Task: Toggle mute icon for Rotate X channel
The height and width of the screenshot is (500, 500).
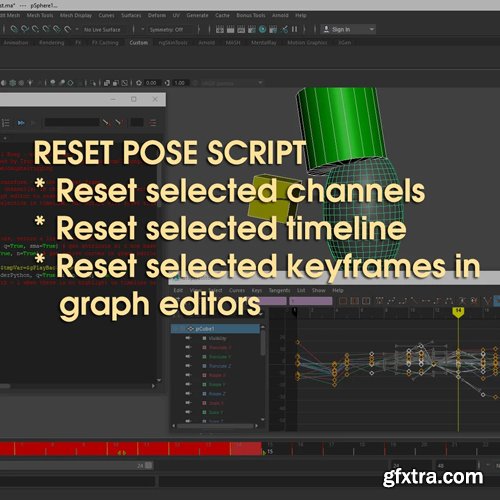Action: point(188,375)
